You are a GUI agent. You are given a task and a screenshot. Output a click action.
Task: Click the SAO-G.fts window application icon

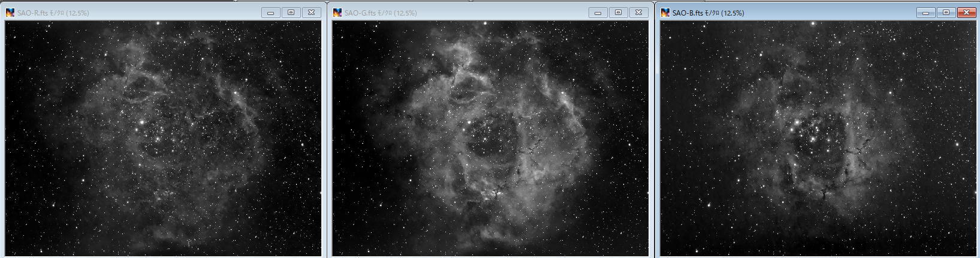[x=337, y=13]
